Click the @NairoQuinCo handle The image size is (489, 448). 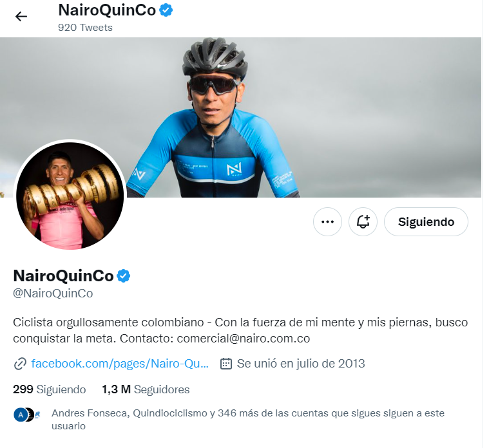(x=53, y=293)
